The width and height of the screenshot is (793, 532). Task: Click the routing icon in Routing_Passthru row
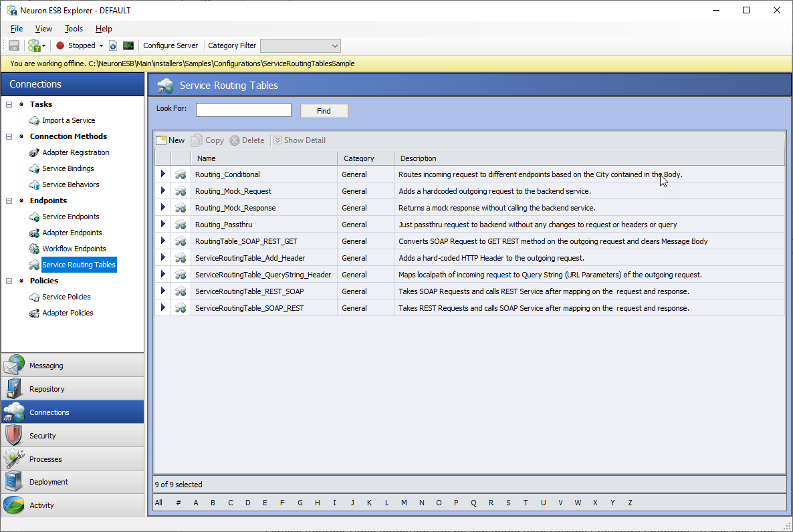181,225
